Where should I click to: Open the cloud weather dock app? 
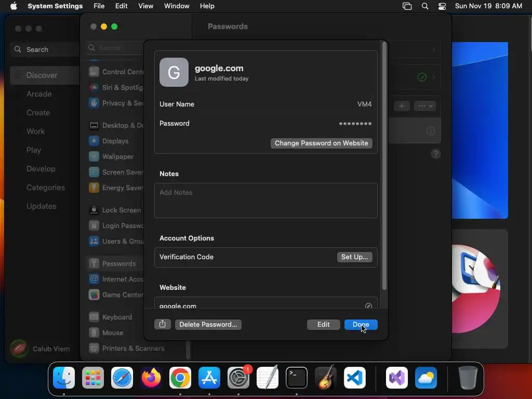click(426, 378)
